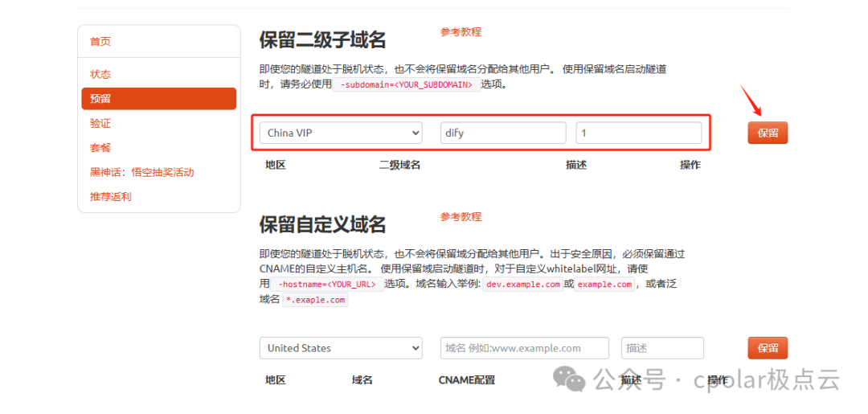
Task: Click the 保留自定义域名 heading
Action: 323,225
